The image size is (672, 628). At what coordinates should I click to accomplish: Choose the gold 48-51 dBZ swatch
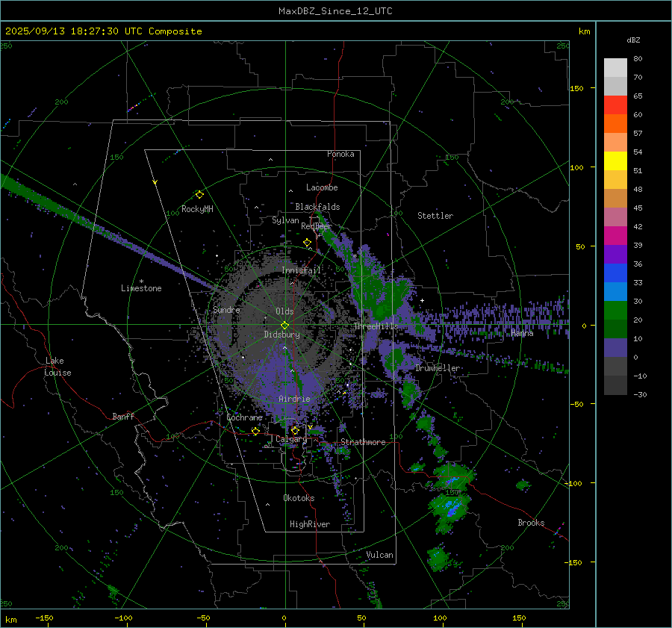tap(615, 180)
